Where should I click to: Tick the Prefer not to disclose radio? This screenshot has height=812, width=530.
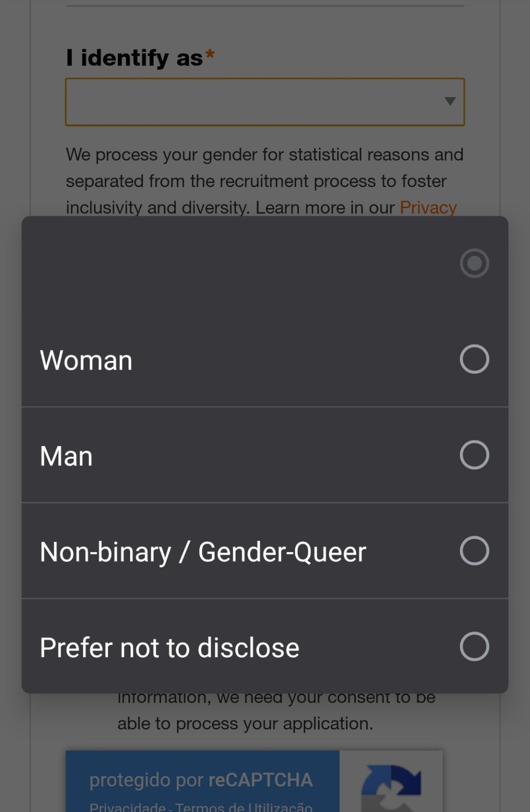[x=474, y=646]
